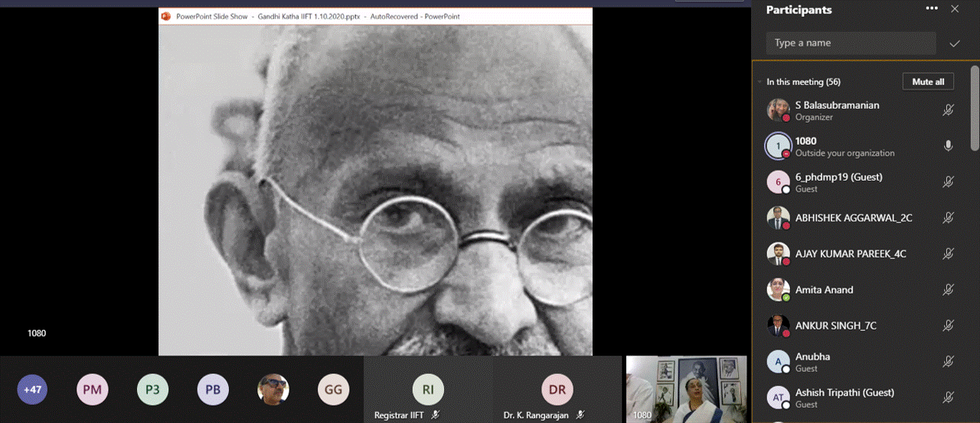Open Ashish Tripathi AT avatar
Viewport: 980px width, 423px height.
(779, 398)
